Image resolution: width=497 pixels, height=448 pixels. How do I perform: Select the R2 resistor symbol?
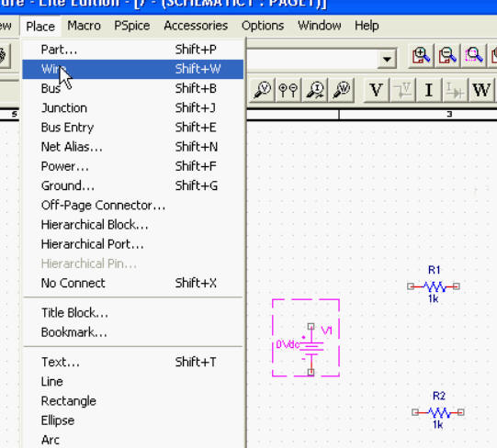[438, 412]
